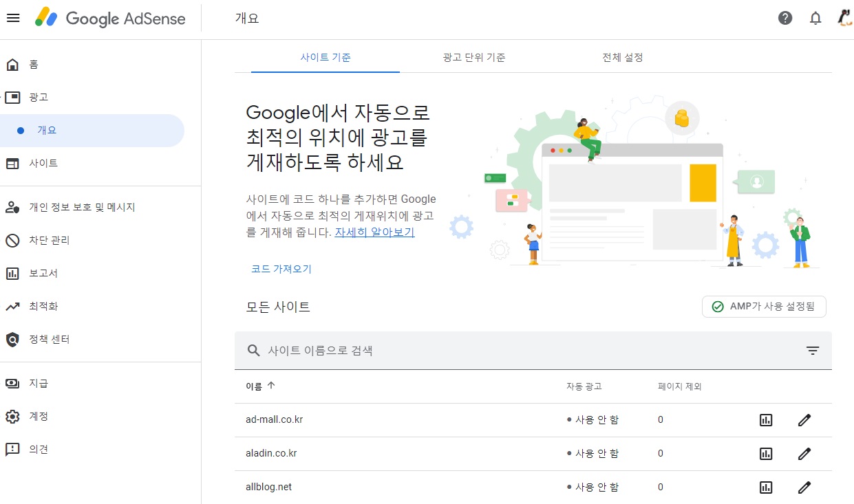View report icon for allblog.net
The width and height of the screenshot is (854, 504).
pyautogui.click(x=766, y=487)
